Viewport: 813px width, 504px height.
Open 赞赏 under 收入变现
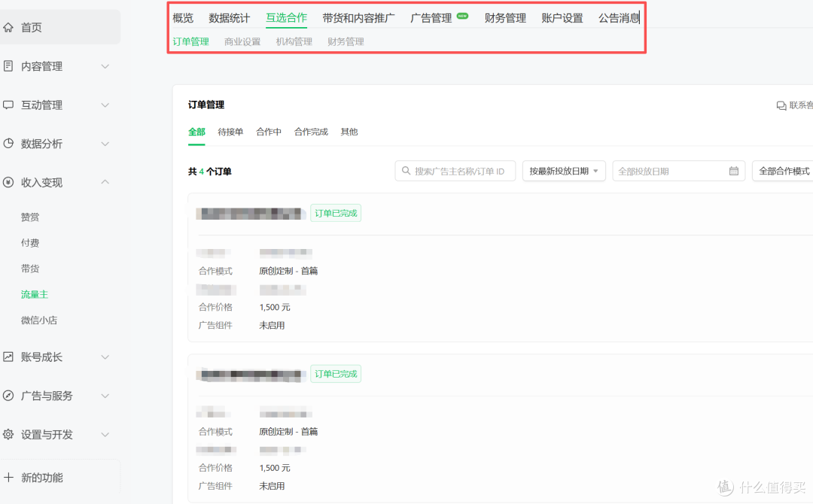pos(30,217)
